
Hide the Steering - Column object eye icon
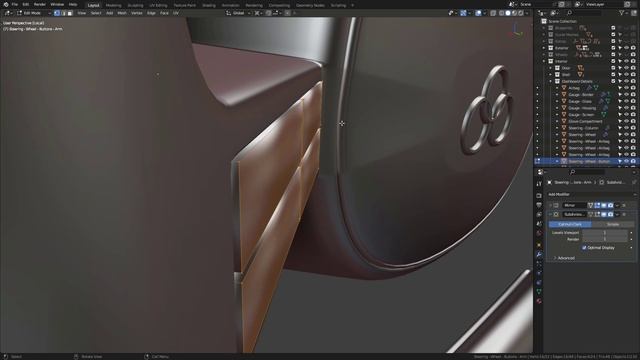[x=627, y=128]
